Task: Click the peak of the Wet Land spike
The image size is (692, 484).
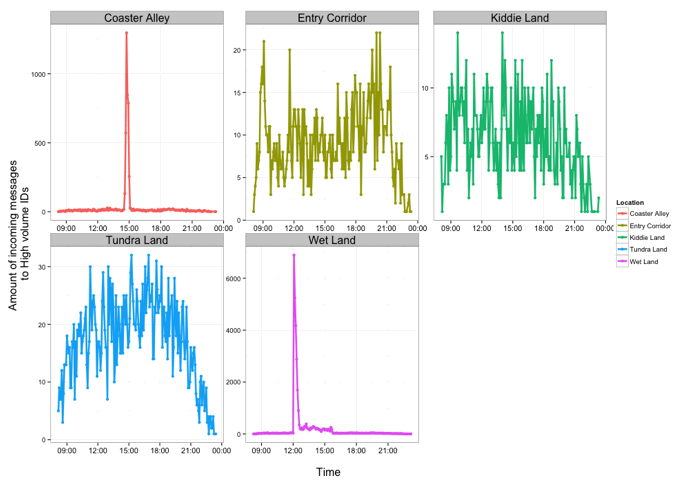Action: tap(294, 255)
